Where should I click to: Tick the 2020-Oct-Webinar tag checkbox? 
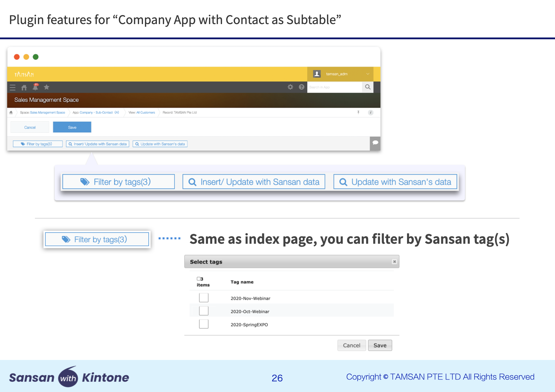204,311
